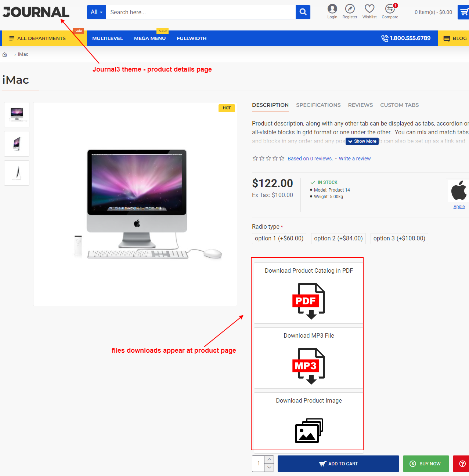Select option 1 (+$60.00) radio type
The height and width of the screenshot is (476, 469).
[x=279, y=238]
